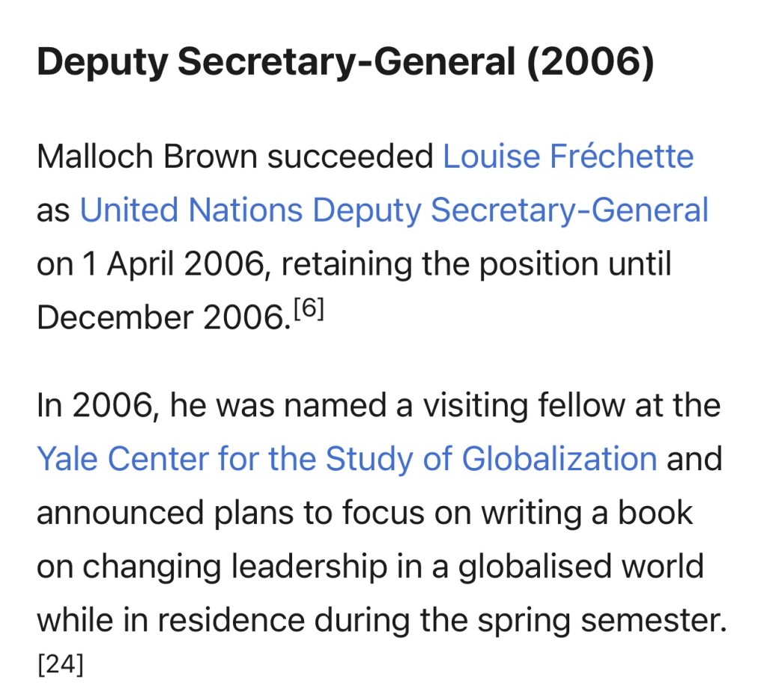Open the Louise Fréchette link

coord(568,157)
